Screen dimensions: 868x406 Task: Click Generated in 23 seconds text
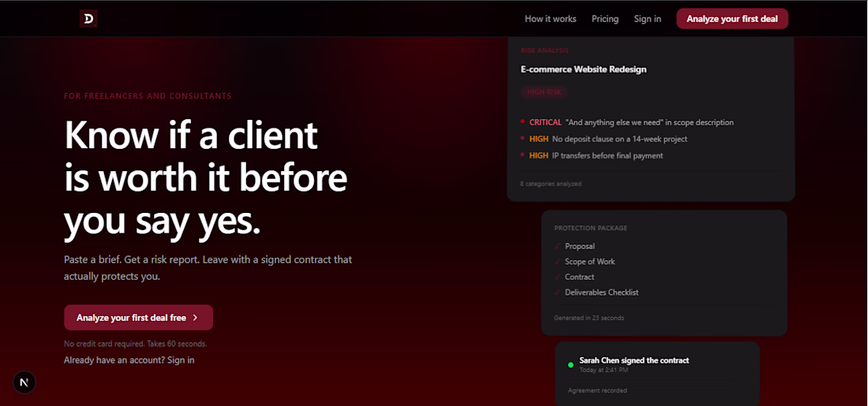589,318
